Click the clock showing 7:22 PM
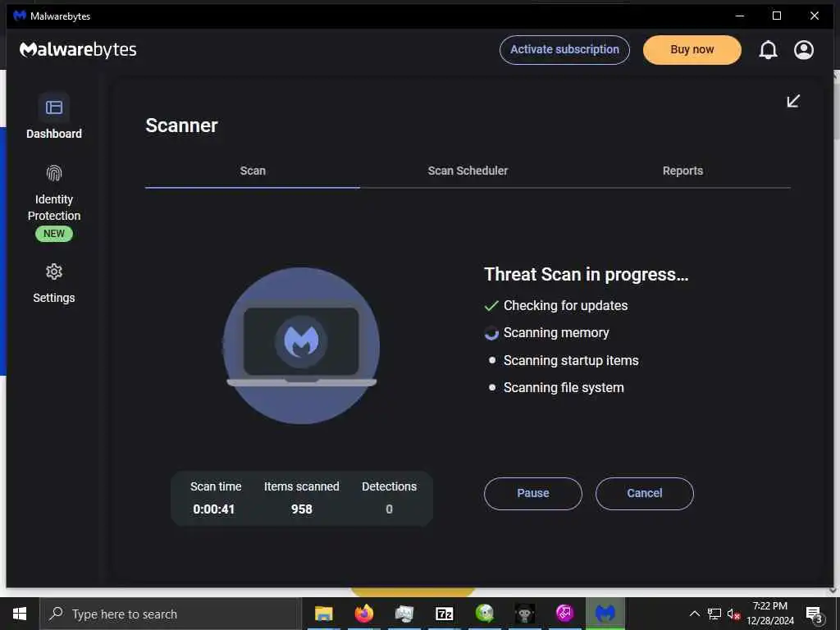 tap(769, 606)
